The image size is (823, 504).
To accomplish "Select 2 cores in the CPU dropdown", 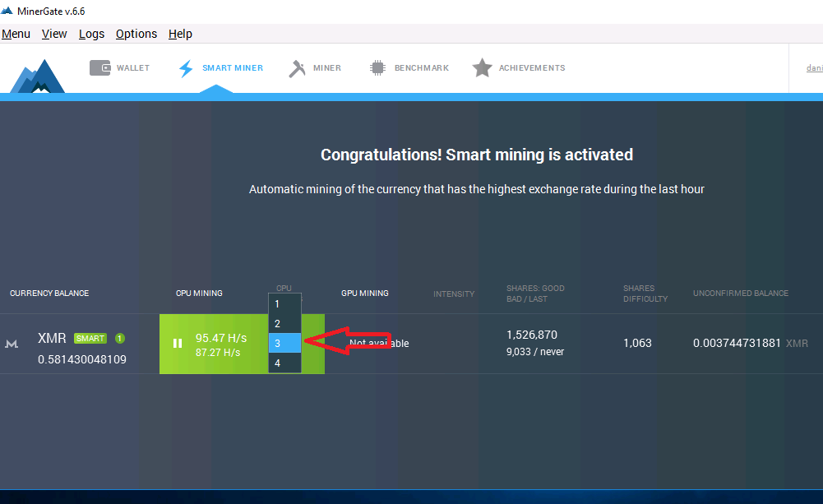I will point(284,323).
